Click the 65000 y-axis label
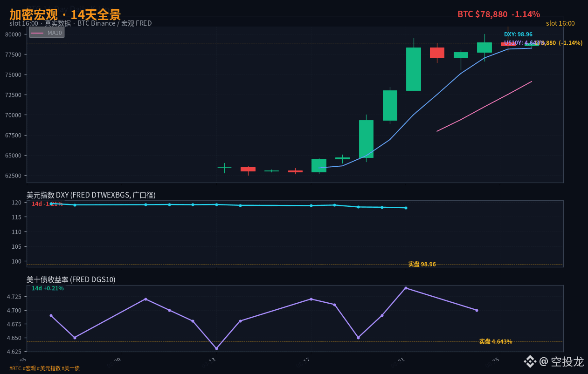588x374 pixels. tap(13, 156)
